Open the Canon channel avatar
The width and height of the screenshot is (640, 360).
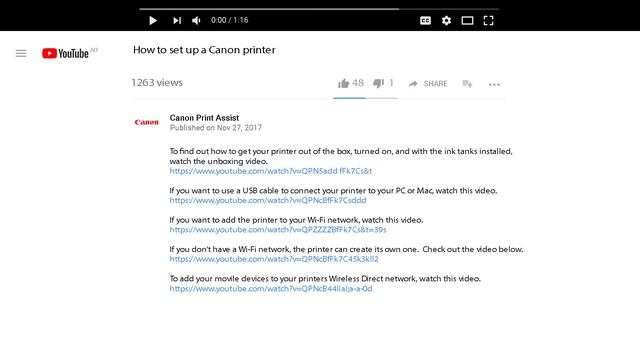(147, 122)
